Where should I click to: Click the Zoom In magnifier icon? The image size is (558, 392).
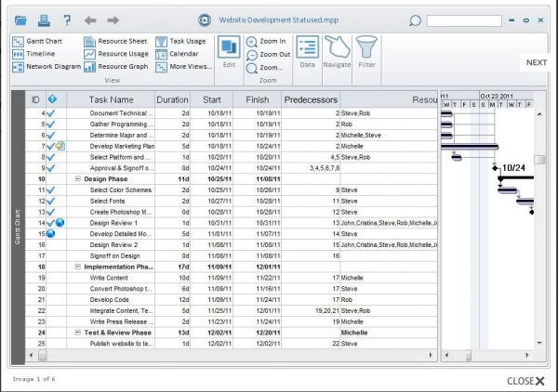point(253,42)
